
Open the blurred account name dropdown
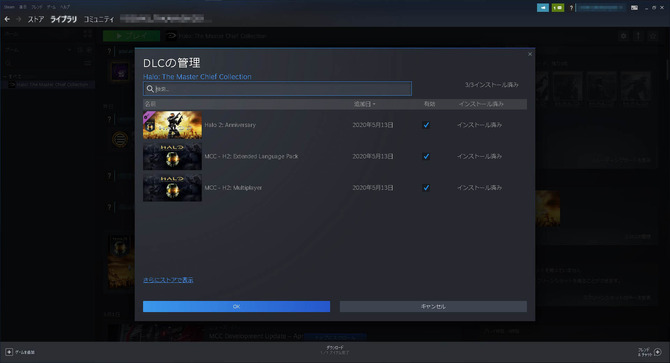[x=602, y=8]
